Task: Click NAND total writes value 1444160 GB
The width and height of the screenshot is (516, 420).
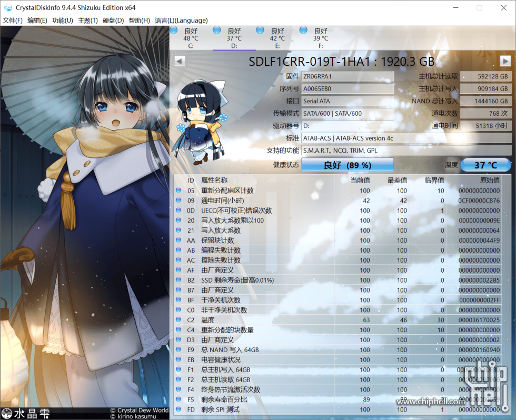Action: 485,101
